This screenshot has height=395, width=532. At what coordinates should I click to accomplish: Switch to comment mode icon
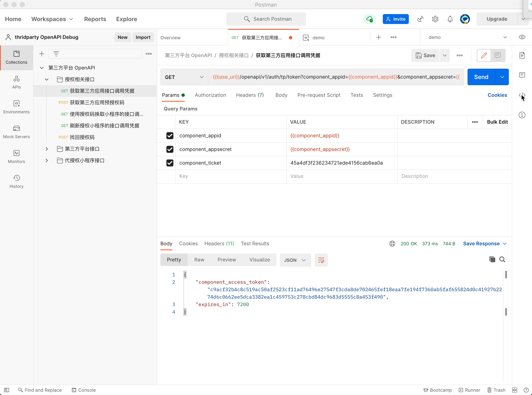click(x=497, y=55)
